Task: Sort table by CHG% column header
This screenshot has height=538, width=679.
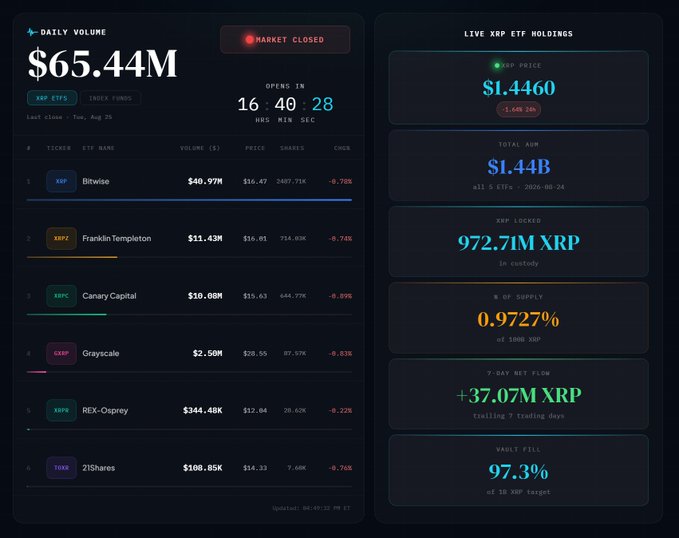Action: (x=342, y=148)
